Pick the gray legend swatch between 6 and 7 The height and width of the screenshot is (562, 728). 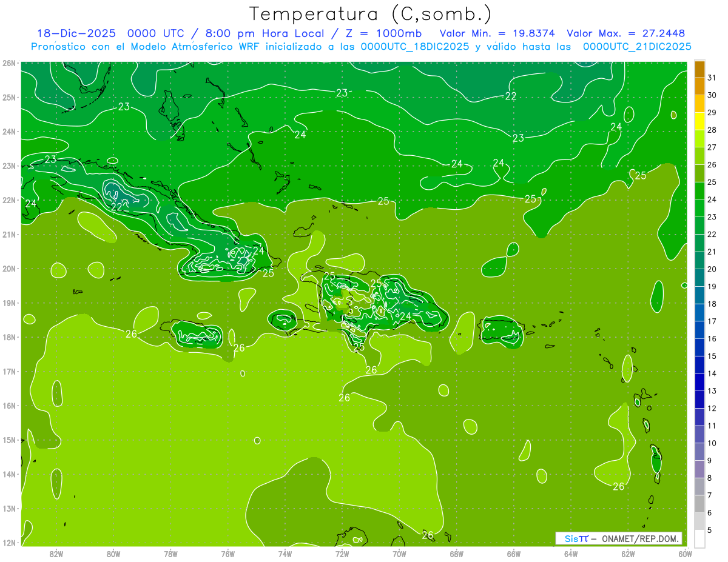699,504
